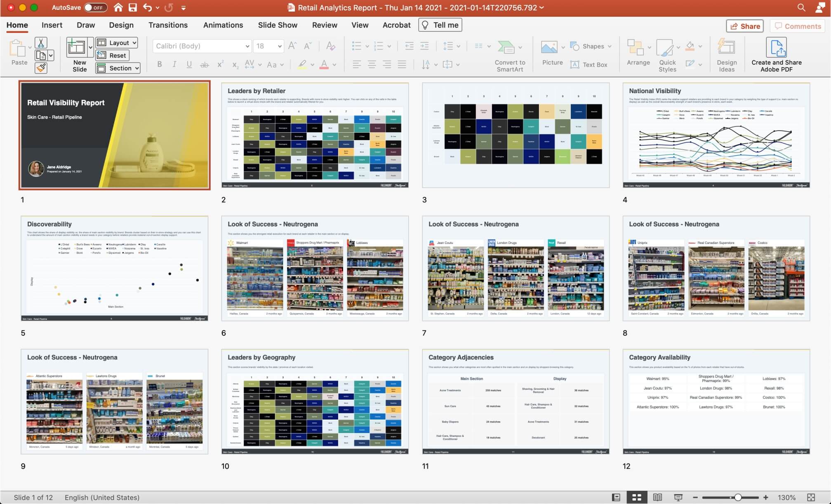The width and height of the screenshot is (831, 504).
Task: Apply font color red A
Action: pyautogui.click(x=324, y=64)
